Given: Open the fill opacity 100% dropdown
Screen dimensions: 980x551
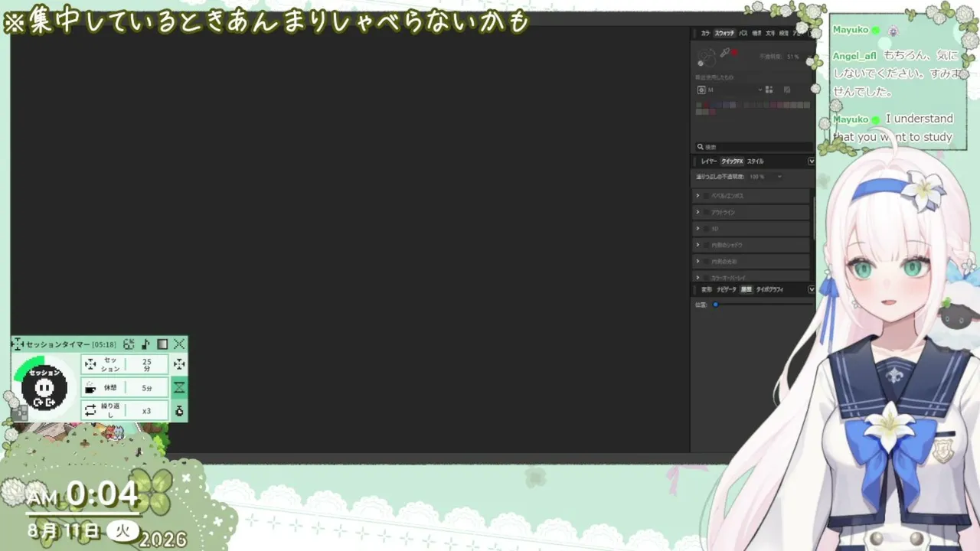Looking at the screenshot, I should point(766,177).
